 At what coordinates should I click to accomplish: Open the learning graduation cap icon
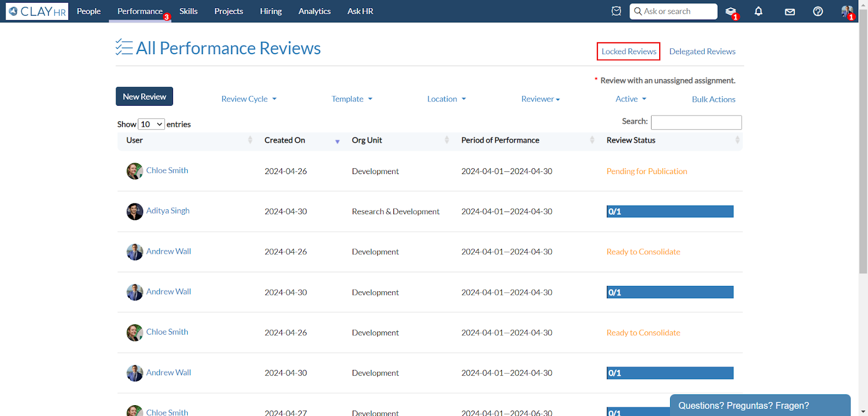(x=731, y=11)
